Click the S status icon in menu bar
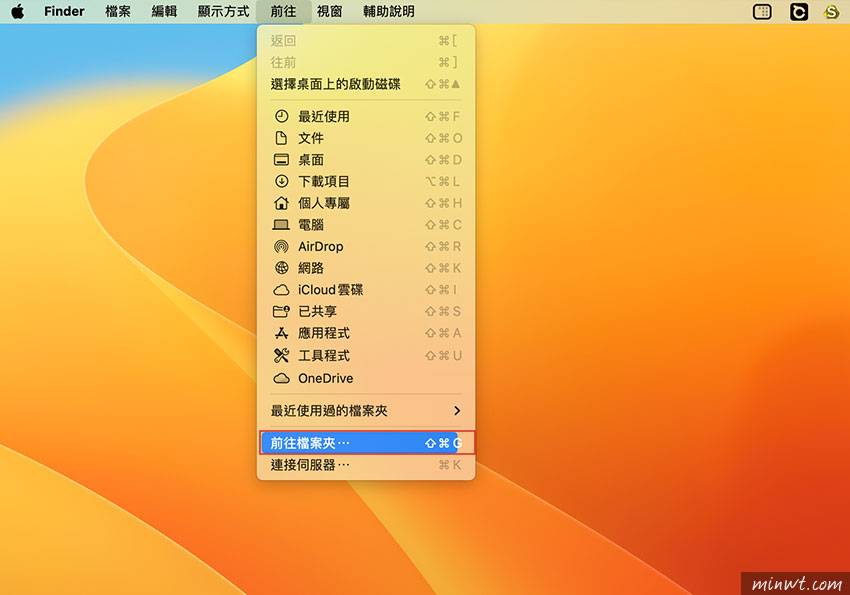The height and width of the screenshot is (595, 850). (831, 12)
